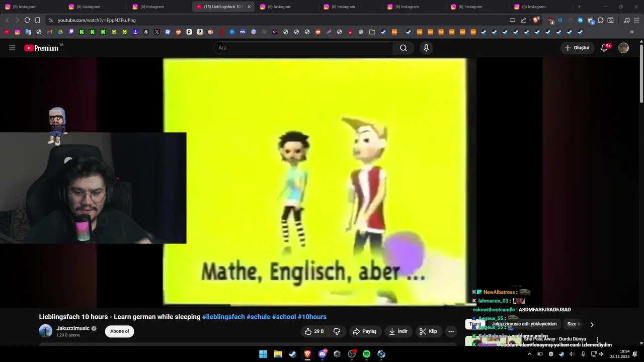Open the #school hashtag link
The height and width of the screenshot is (362, 644).
[x=284, y=317]
